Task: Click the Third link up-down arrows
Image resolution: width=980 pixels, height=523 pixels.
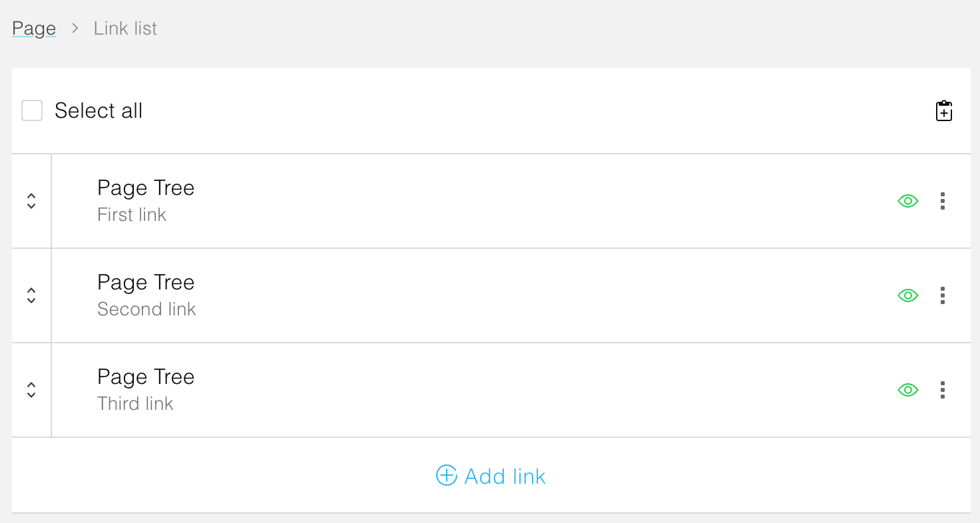Action: 31,390
